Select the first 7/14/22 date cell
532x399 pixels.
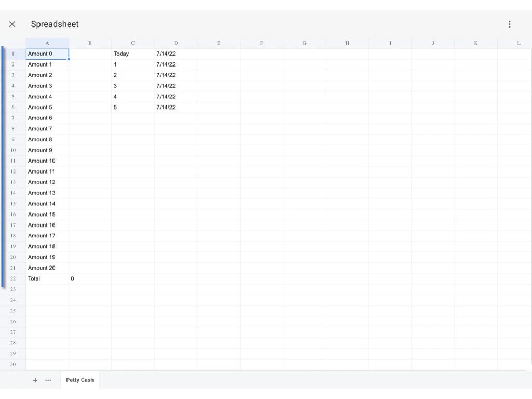(175, 54)
